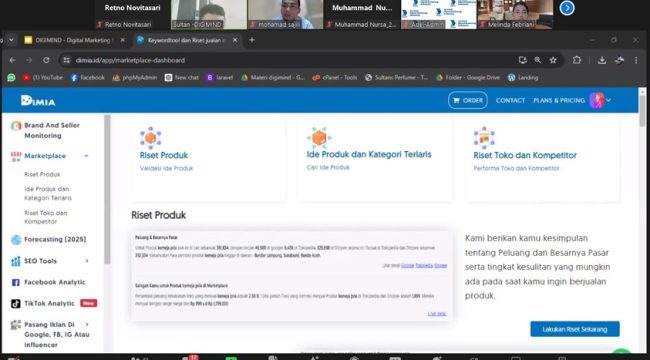Image resolution: width=650 pixels, height=360 pixels.
Task: Show next participants with blue arrow
Action: coord(567,8)
